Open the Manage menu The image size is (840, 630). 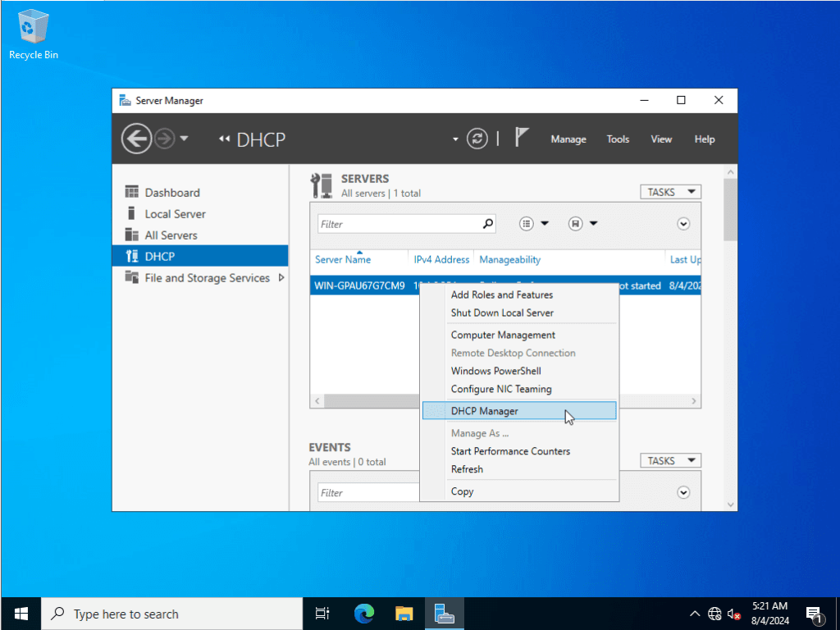[x=568, y=139]
